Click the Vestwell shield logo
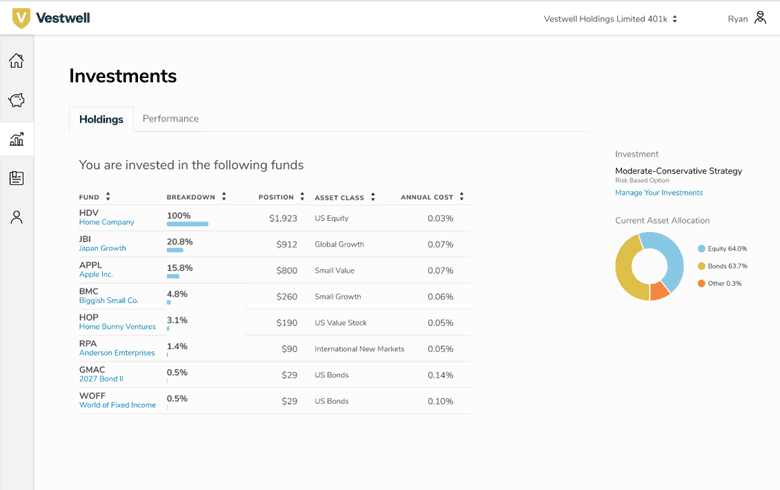Viewport: 780px width, 490px height. pyautogui.click(x=21, y=18)
